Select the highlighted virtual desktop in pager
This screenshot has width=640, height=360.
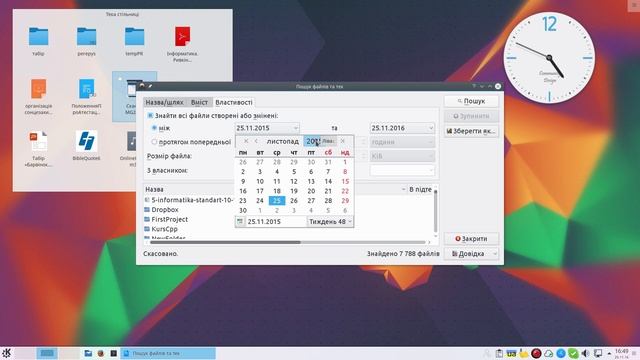click(47, 353)
